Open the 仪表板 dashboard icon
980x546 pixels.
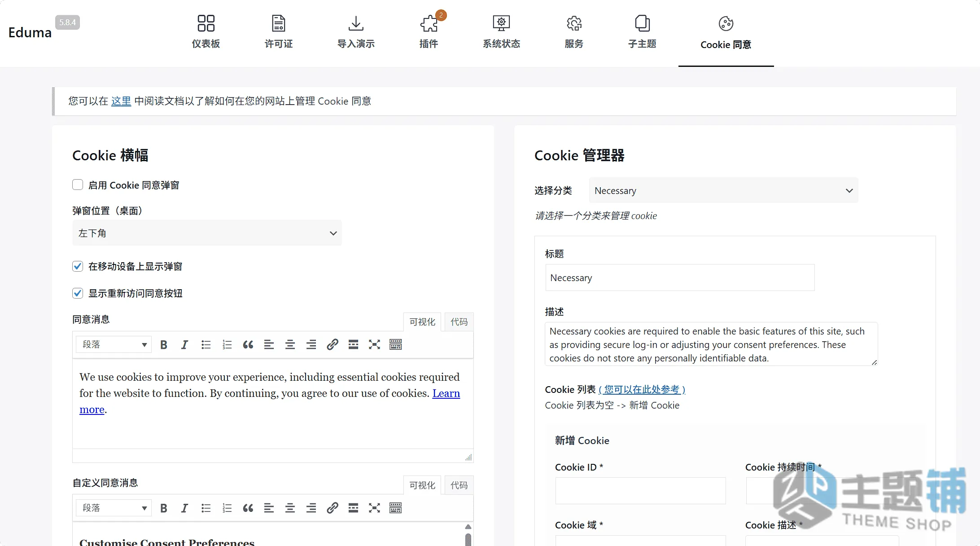[206, 23]
